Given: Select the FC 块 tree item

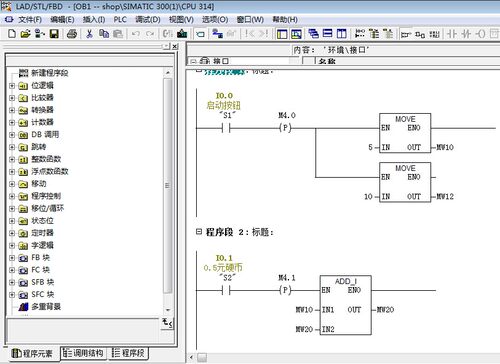Looking at the screenshot, I should [40, 270].
